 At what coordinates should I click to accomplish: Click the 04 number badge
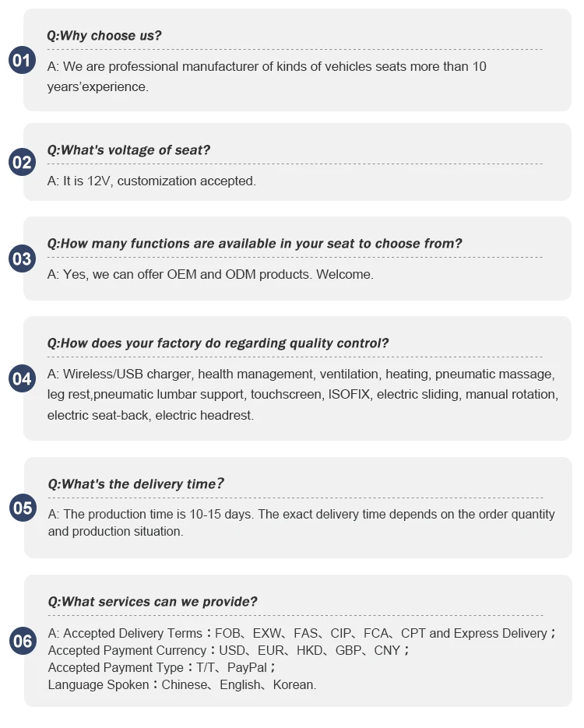point(22,379)
